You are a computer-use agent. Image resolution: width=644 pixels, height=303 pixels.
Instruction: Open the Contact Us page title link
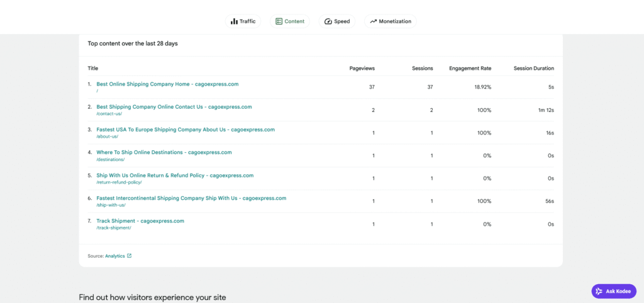pos(174,107)
